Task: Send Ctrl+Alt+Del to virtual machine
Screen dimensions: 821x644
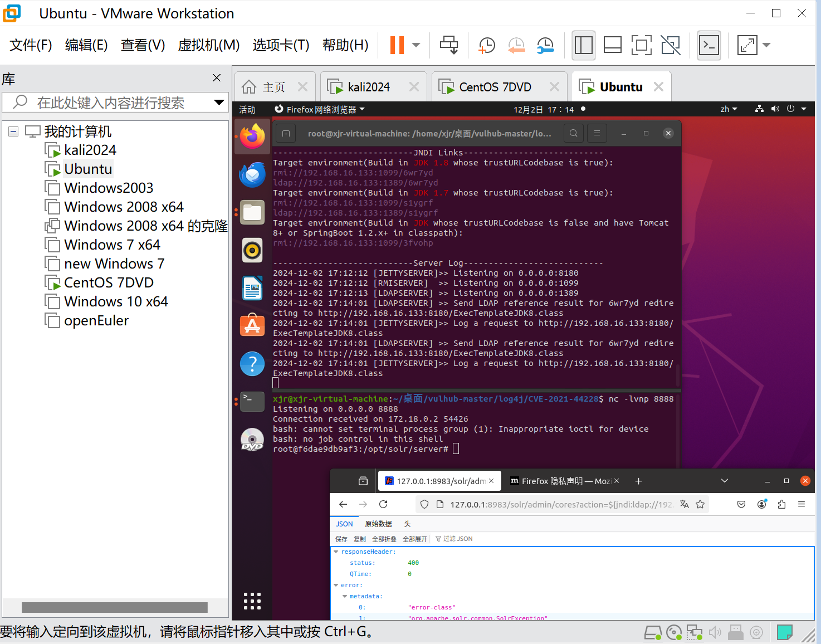Action: [x=449, y=45]
